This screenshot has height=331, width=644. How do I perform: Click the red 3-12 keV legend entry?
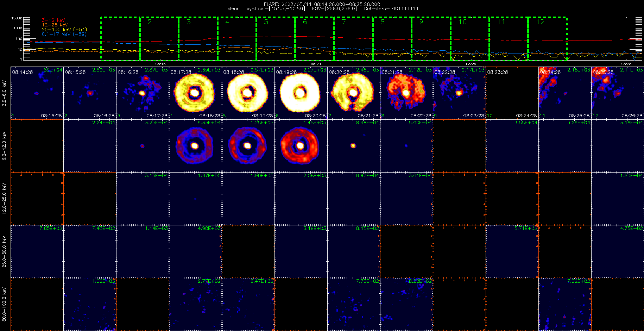[53, 20]
